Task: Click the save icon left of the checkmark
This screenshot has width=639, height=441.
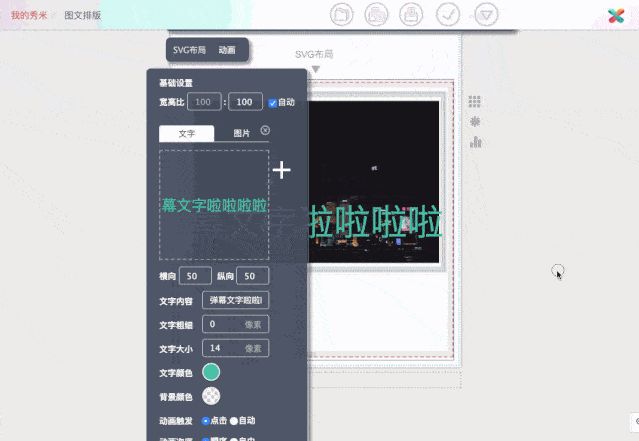Action: [411, 15]
